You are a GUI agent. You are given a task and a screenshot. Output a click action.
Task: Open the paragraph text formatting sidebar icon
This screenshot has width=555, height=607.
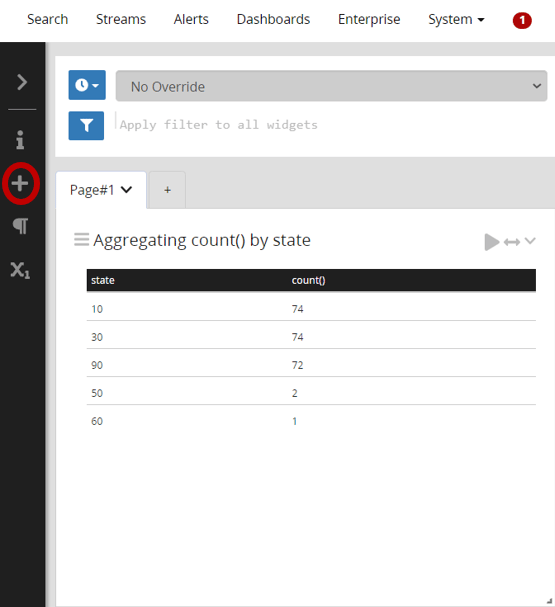pos(20,226)
